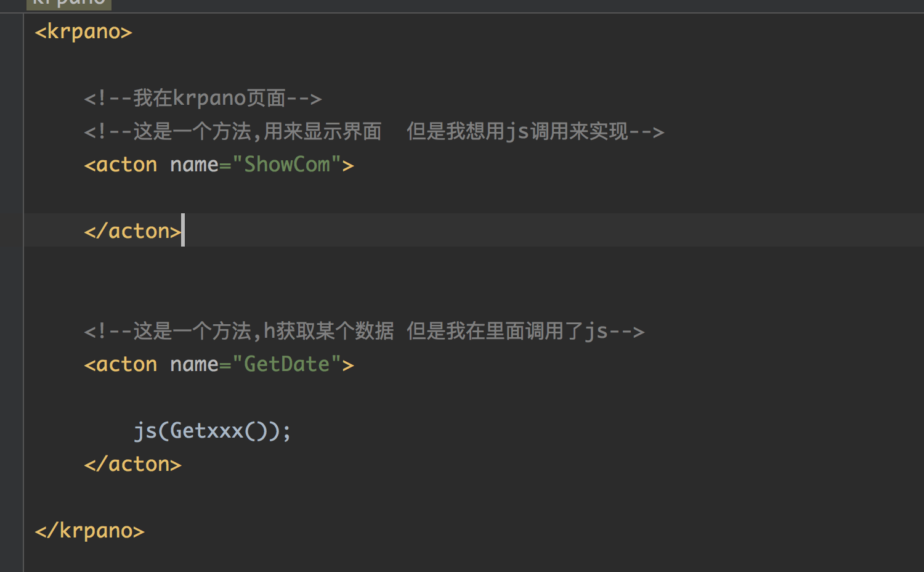The height and width of the screenshot is (572, 924).
Task: Click the comment 我在krpano页面
Action: 203,98
